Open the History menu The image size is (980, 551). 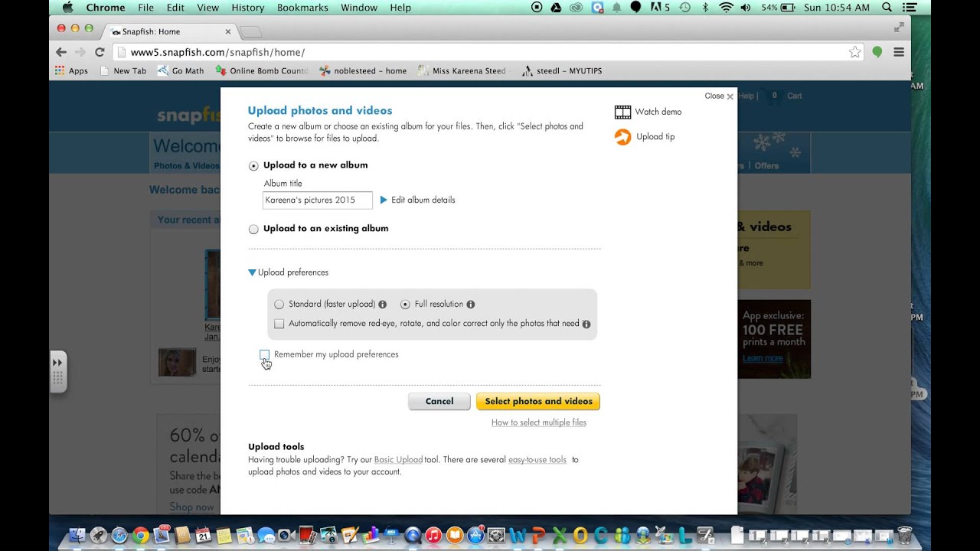click(x=247, y=8)
